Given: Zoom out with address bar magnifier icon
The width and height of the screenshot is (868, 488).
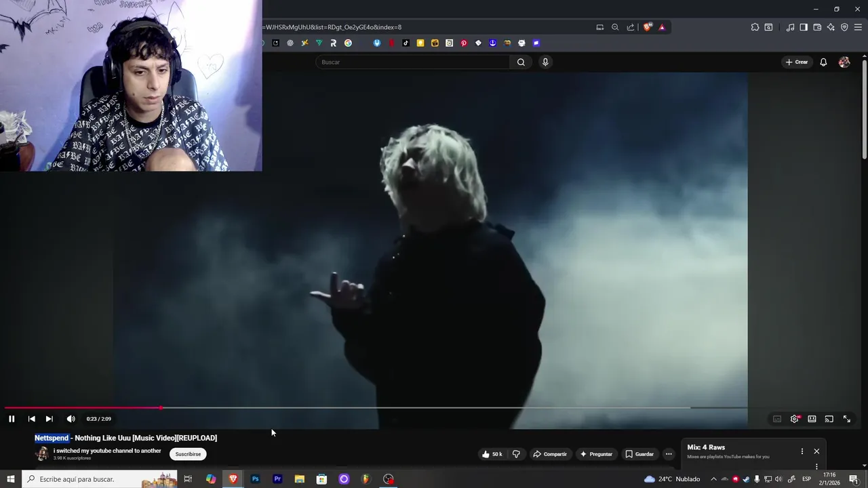Looking at the screenshot, I should click(x=615, y=27).
